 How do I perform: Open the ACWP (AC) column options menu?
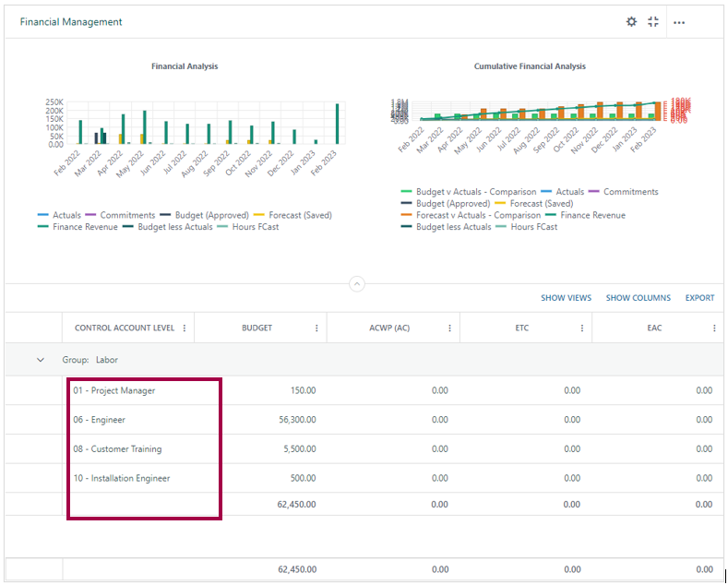(x=449, y=328)
